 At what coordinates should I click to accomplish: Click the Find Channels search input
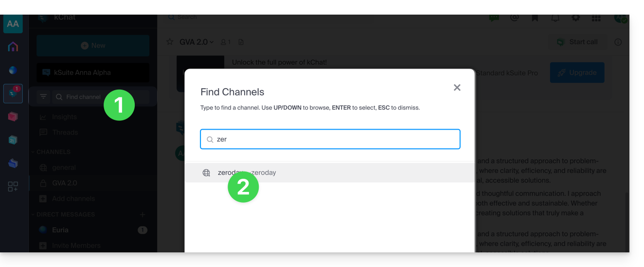[x=336, y=139]
